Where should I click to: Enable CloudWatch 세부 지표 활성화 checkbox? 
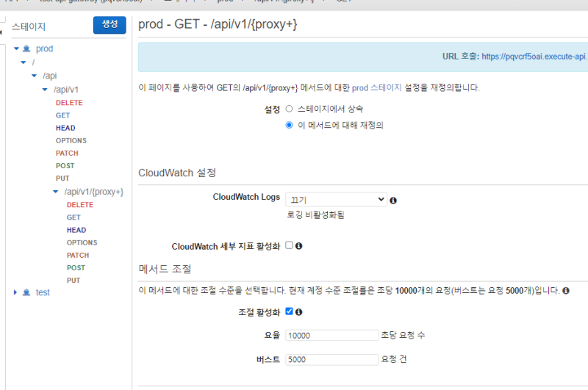(x=289, y=245)
